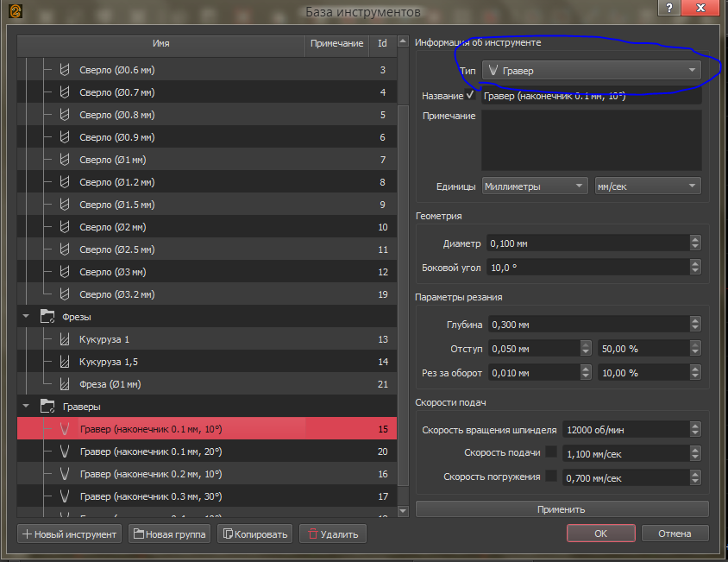Click the mill icon of Кукуруза 1
Image resolution: width=728 pixels, height=562 pixels.
pos(65,339)
